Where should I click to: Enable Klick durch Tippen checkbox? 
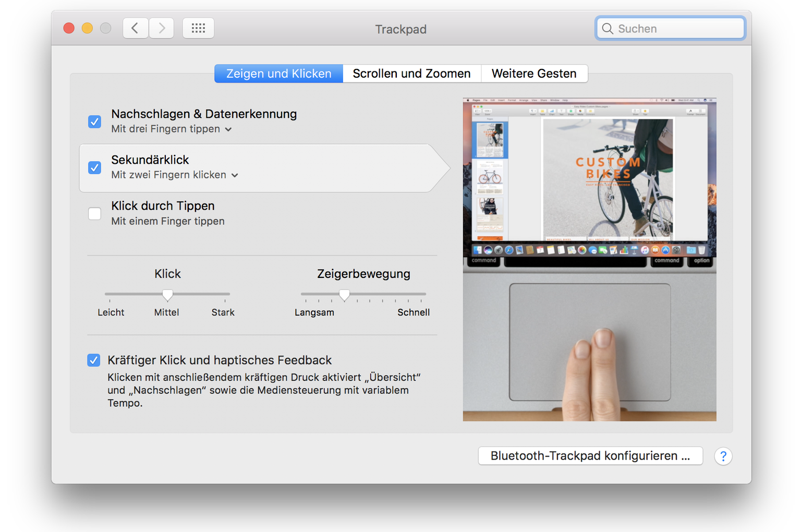click(94, 213)
